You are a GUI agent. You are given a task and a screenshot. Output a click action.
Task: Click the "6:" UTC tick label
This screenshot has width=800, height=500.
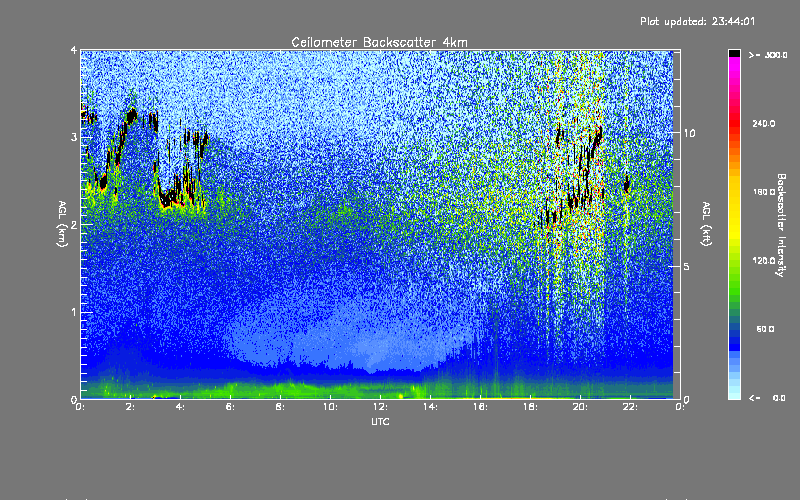[231, 407]
